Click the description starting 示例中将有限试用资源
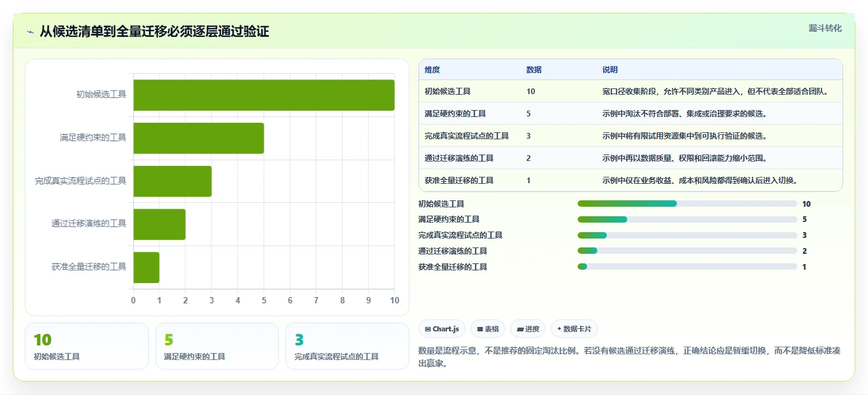The image size is (868, 395). [x=685, y=136]
